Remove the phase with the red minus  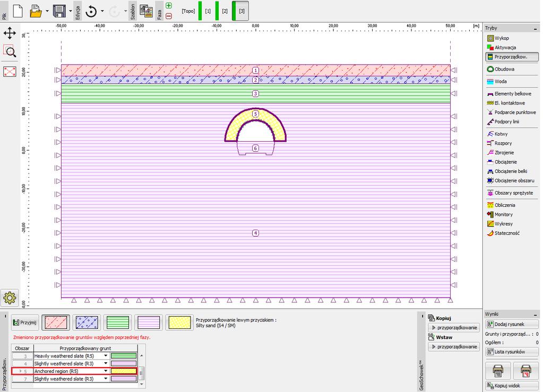[169, 16]
